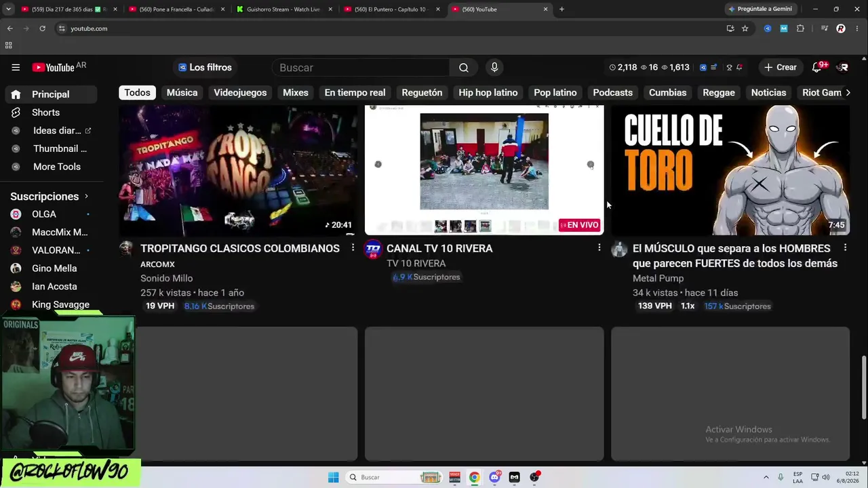Open the Sonido Millo channel link

pos(166,279)
